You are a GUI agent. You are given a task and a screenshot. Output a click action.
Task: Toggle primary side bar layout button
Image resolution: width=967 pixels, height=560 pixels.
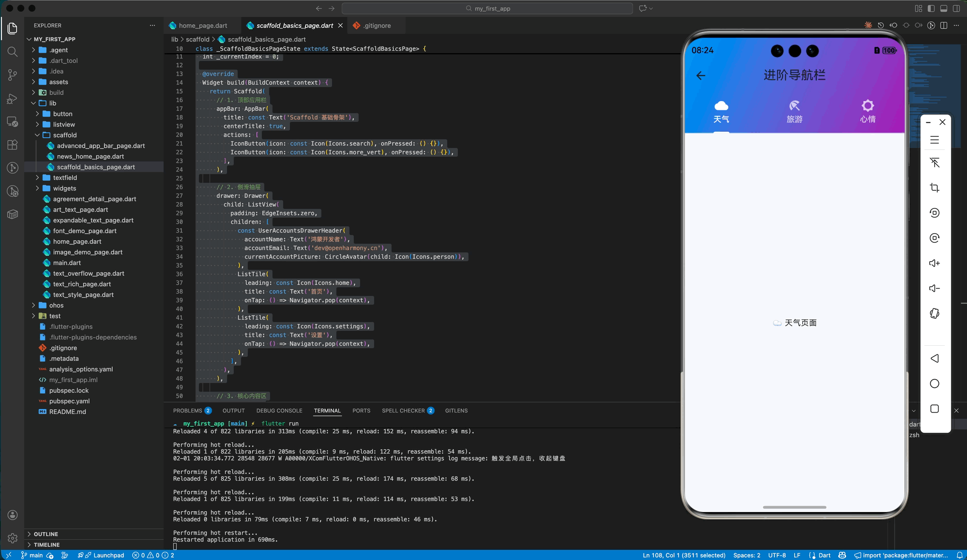click(x=931, y=8)
